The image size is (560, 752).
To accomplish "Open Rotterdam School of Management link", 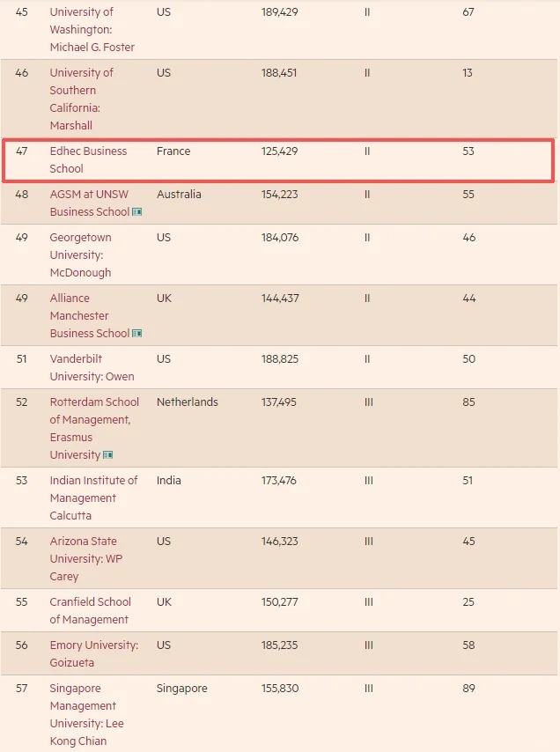I will point(94,419).
